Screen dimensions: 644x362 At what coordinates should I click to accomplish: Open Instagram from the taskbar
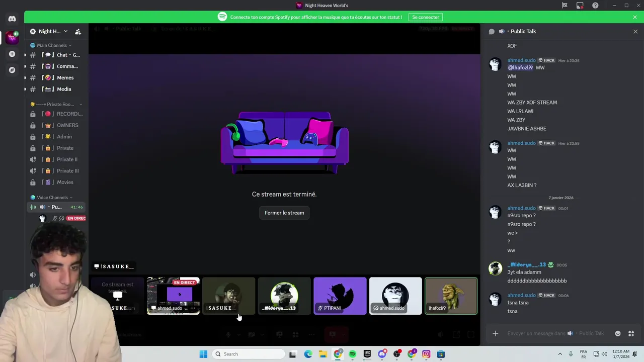pyautogui.click(x=426, y=354)
